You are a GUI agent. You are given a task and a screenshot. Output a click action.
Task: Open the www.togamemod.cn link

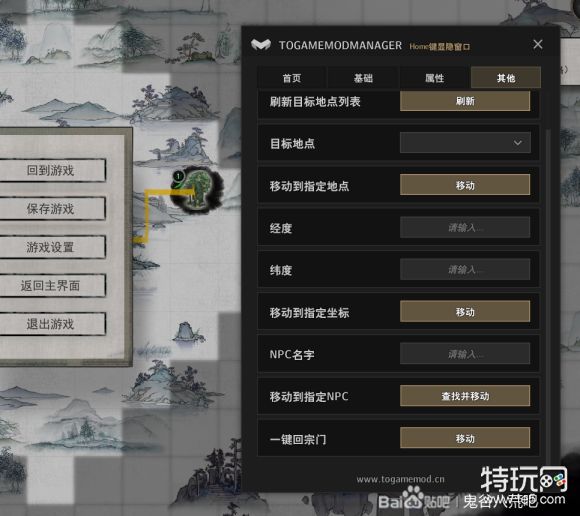pos(400,479)
